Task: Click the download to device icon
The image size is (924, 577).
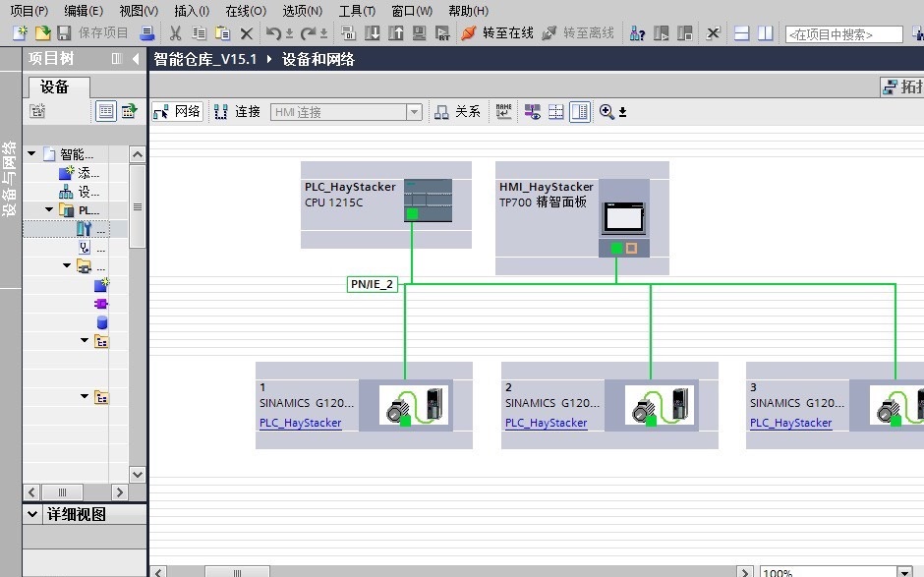Action: point(373,33)
